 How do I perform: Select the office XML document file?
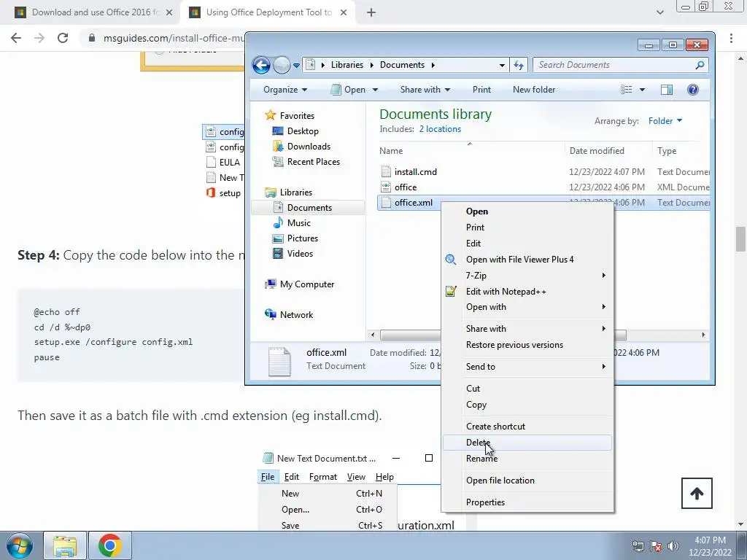tap(406, 187)
